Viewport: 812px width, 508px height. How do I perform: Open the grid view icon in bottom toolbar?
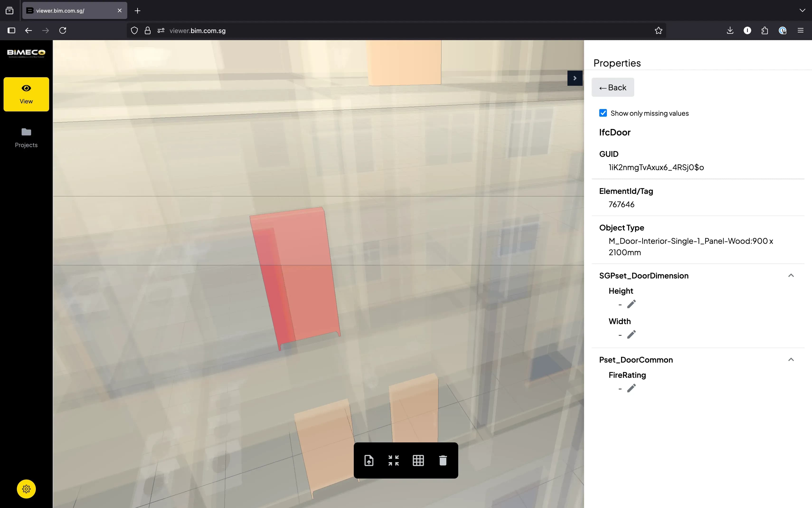point(418,460)
